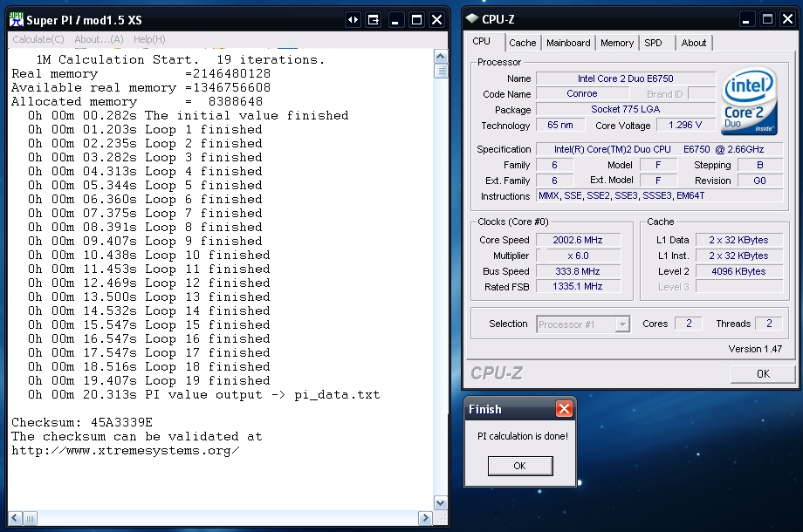This screenshot has width=803, height=532.
Task: Click the CPU-Z title bar chip icon
Action: tap(472, 18)
